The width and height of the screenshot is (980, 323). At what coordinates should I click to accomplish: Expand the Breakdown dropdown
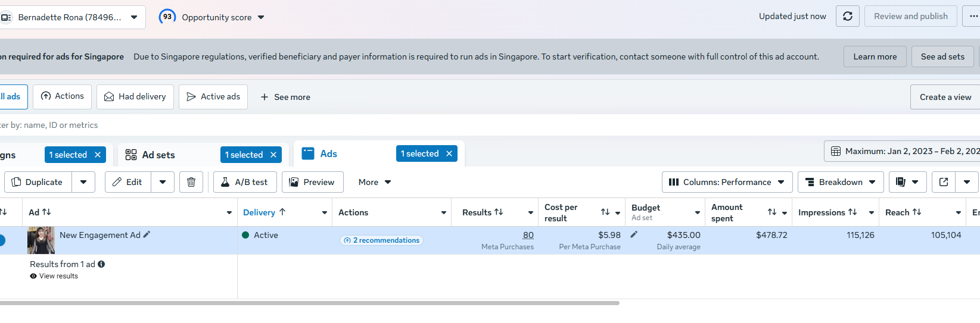841,182
